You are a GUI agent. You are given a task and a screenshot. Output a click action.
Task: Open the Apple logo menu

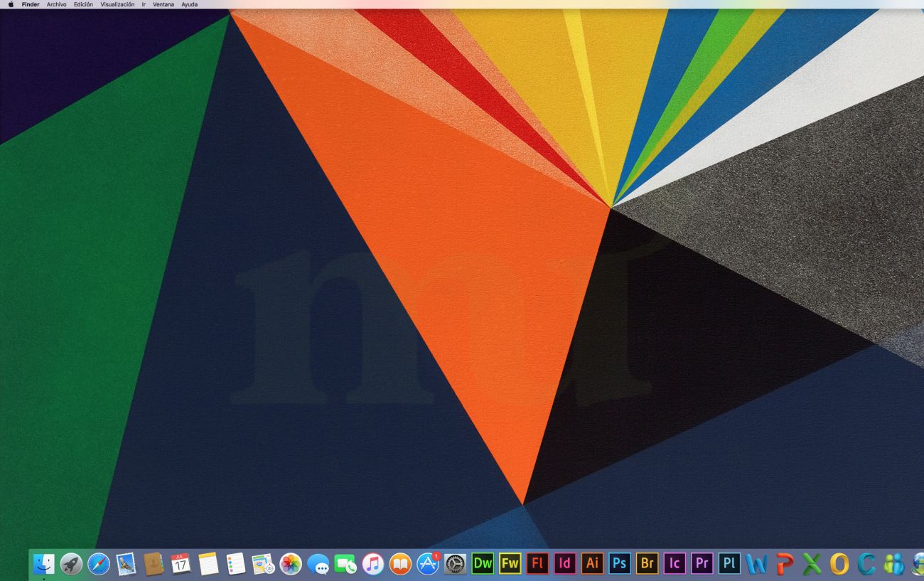[x=11, y=4]
